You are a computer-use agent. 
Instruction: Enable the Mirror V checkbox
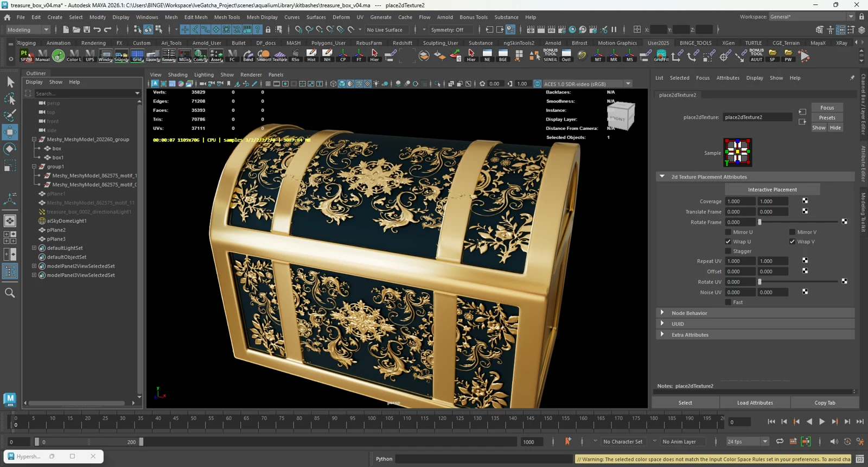(792, 232)
